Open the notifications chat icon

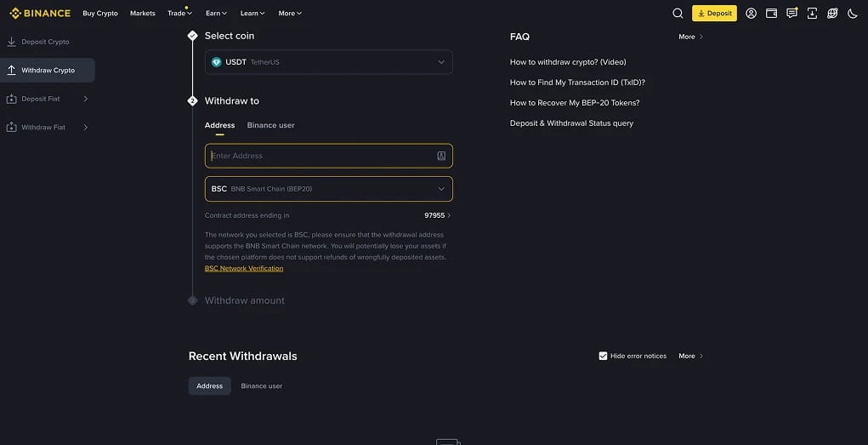(x=792, y=14)
